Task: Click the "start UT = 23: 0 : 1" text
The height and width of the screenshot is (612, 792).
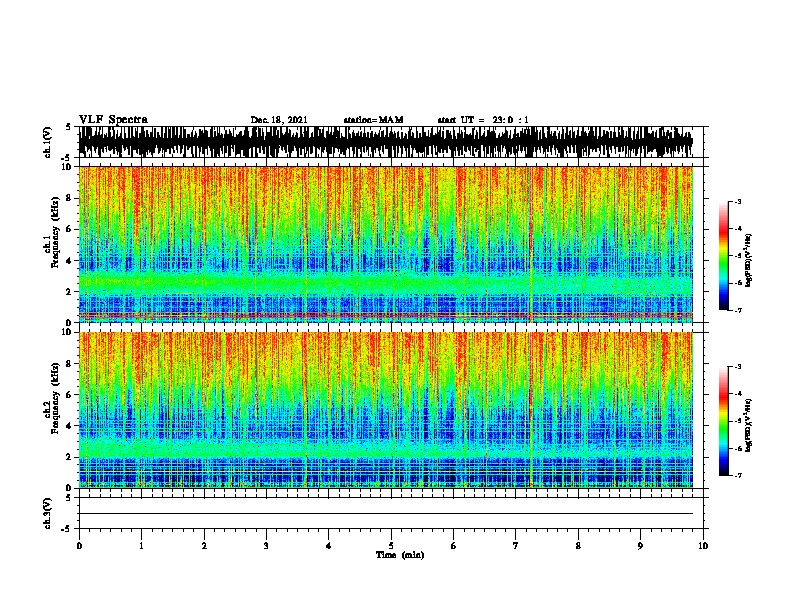Action: 483,120
